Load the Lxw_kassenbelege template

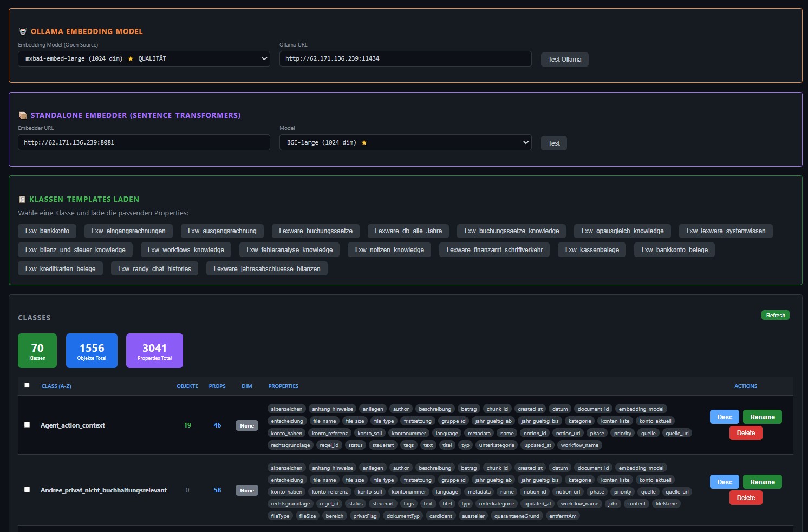point(592,250)
